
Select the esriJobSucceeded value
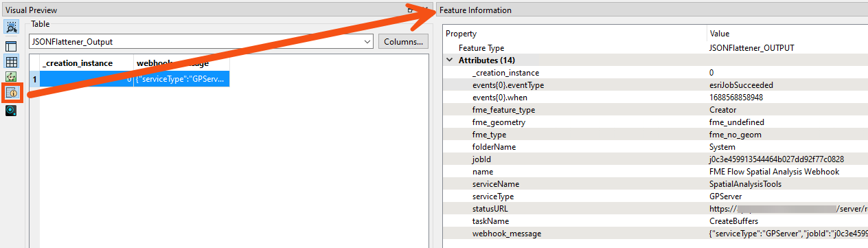[741, 85]
